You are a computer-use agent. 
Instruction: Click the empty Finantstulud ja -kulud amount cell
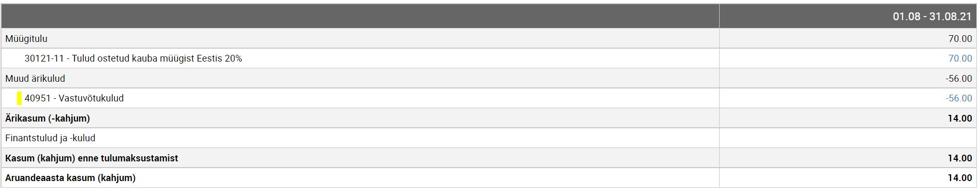848,138
